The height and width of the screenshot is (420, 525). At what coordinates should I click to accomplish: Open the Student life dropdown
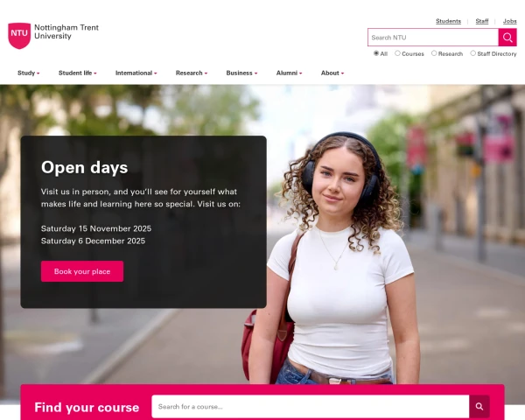[77, 73]
